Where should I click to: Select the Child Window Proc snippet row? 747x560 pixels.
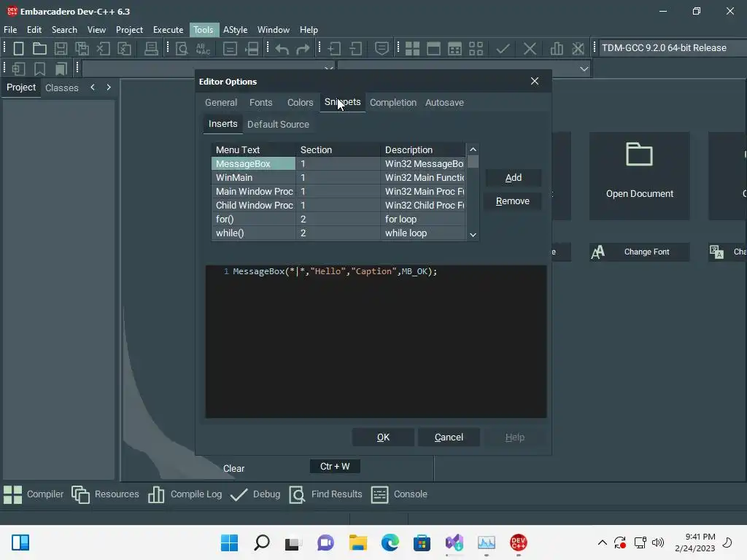click(x=338, y=205)
